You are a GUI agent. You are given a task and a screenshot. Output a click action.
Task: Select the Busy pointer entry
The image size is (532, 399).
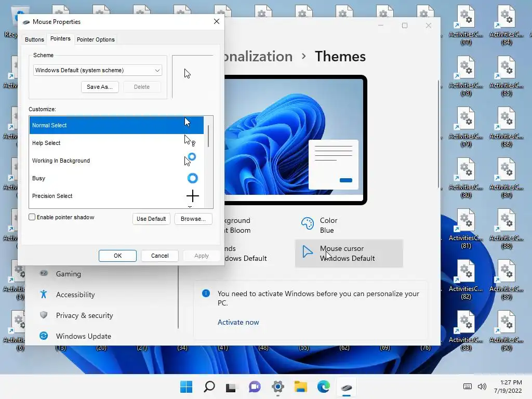click(x=116, y=178)
